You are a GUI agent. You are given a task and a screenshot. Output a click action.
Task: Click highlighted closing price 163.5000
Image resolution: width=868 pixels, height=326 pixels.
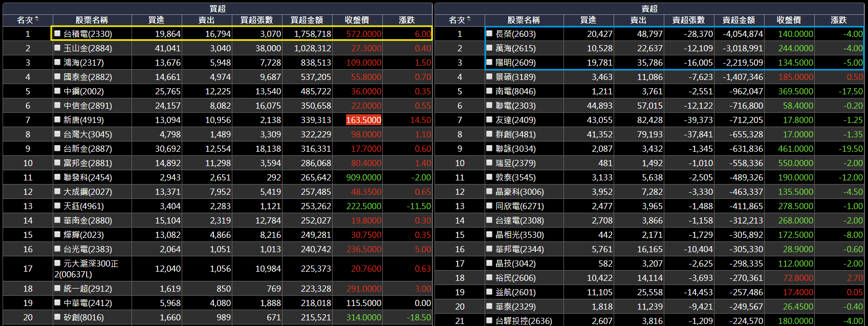pyautogui.click(x=364, y=120)
